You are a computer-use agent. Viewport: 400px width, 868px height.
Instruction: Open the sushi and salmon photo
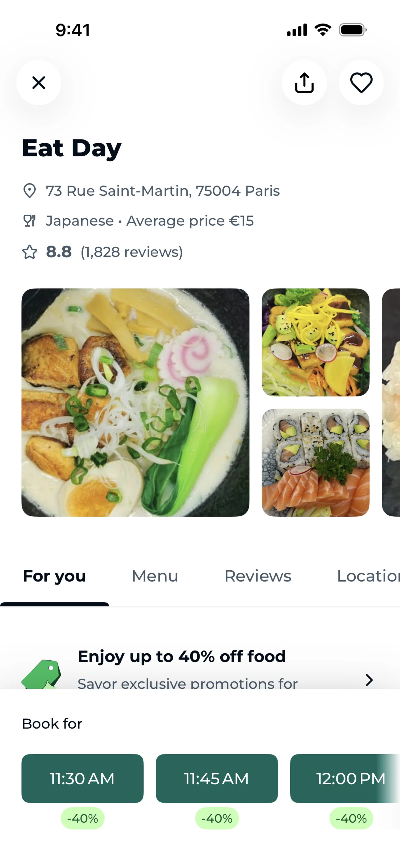pos(315,462)
